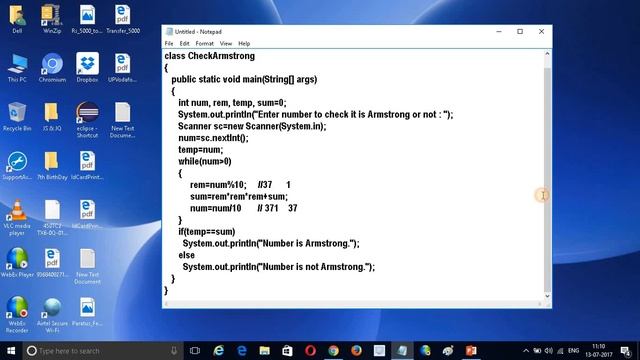Click the Cortana microphone icon
Viewport: 640px width, 360px height.
(174, 351)
